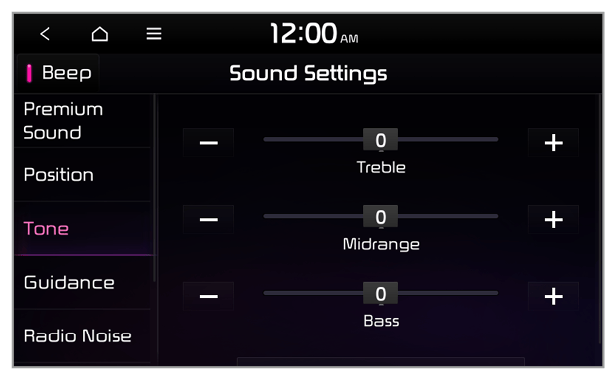614x378 pixels.
Task: Open the Radio Noise settings
Action: click(x=83, y=336)
